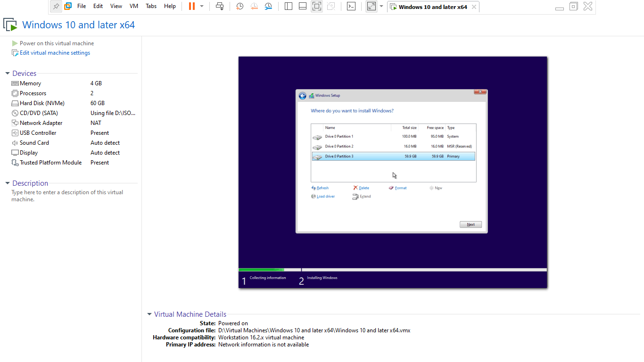Open the power options dropdown arrow
The width and height of the screenshot is (644, 362).
point(202,7)
